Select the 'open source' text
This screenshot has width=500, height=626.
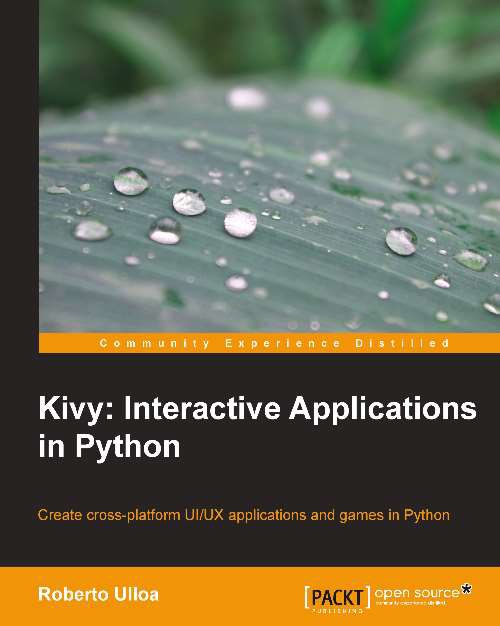(x=417, y=593)
